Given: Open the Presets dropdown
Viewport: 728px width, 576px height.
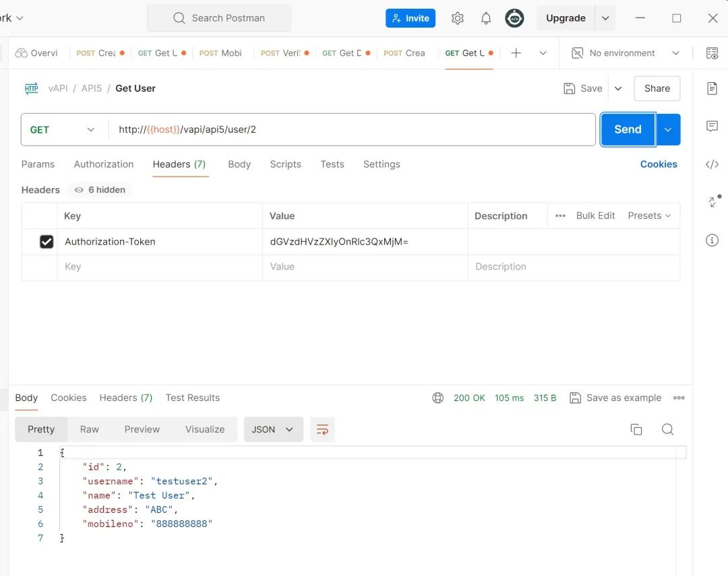Looking at the screenshot, I should click(649, 216).
